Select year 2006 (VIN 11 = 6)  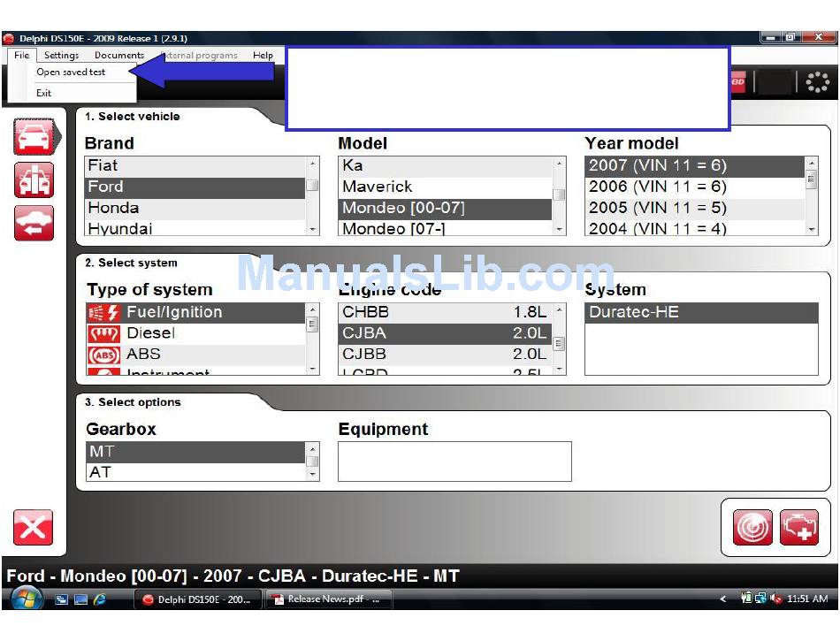click(695, 187)
